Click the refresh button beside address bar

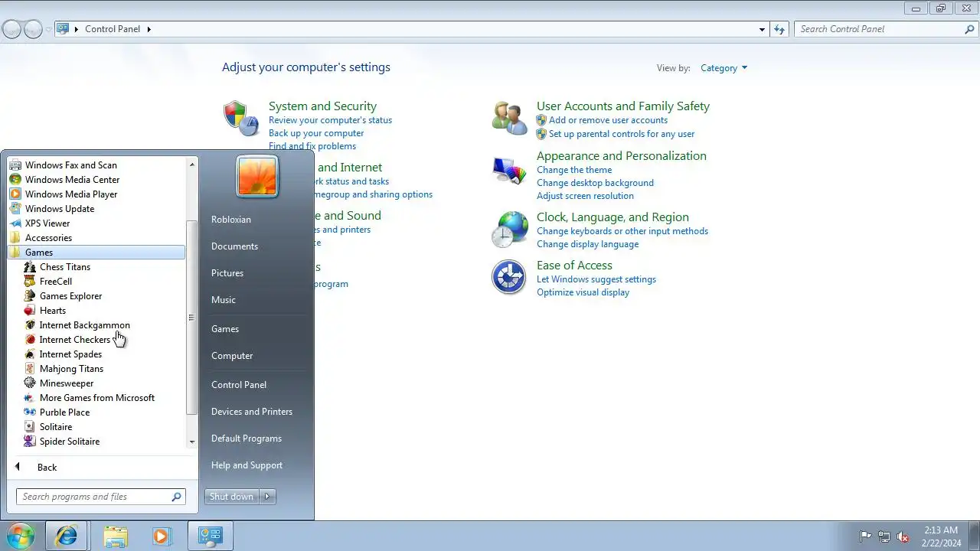click(x=779, y=29)
